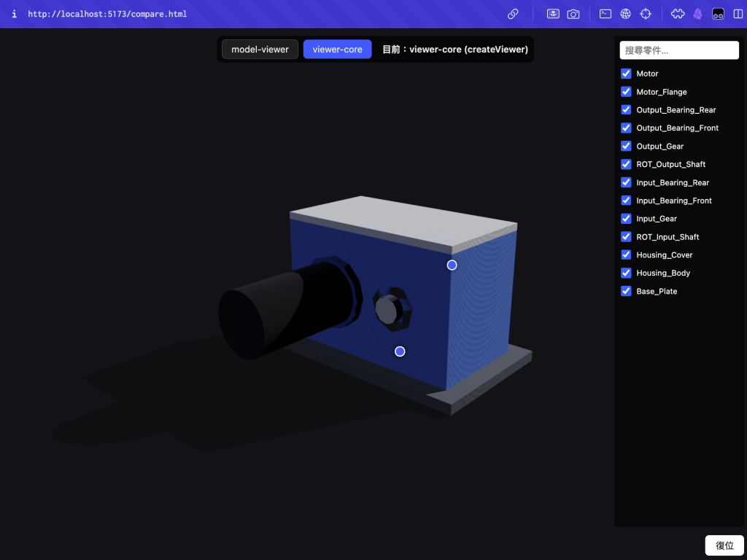Hide the Input_Gear part via its checkbox
747x560 pixels.
point(626,219)
